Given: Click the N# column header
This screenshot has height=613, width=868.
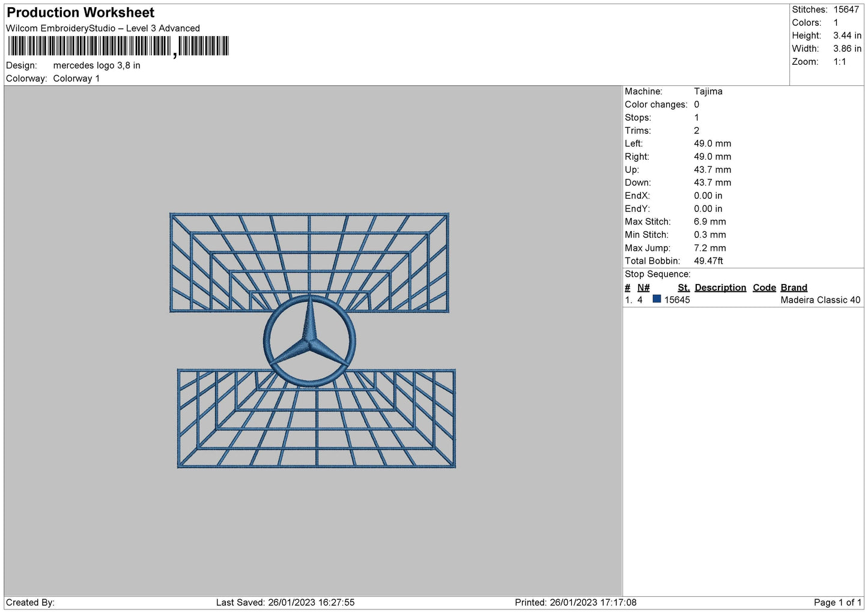Looking at the screenshot, I should pos(643,288).
